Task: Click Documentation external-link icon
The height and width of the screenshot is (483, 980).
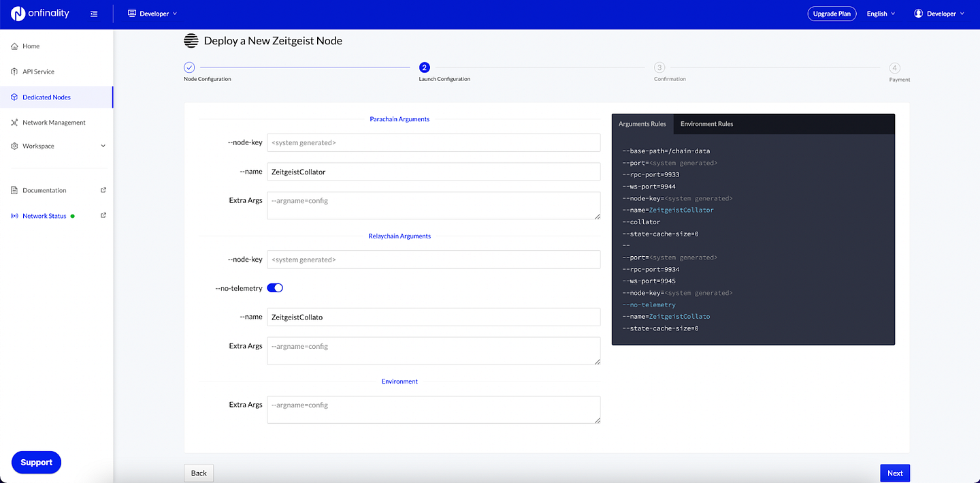Action: coord(103,190)
